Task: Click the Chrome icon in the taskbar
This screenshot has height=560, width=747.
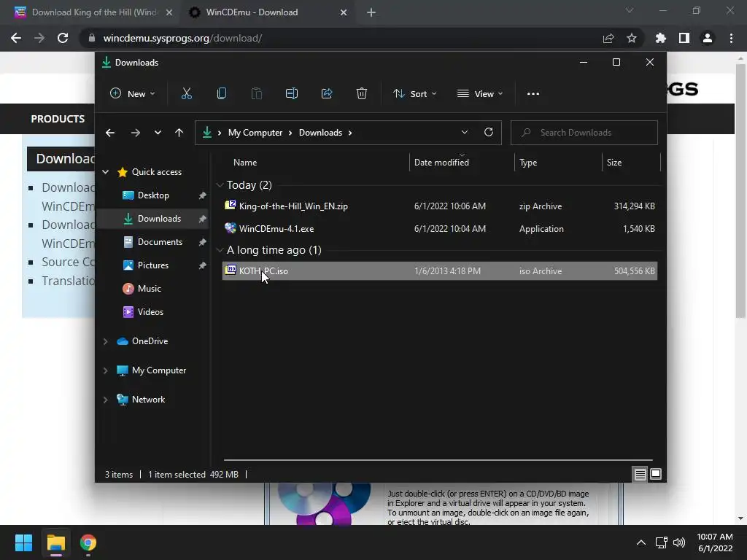Action: [88, 542]
